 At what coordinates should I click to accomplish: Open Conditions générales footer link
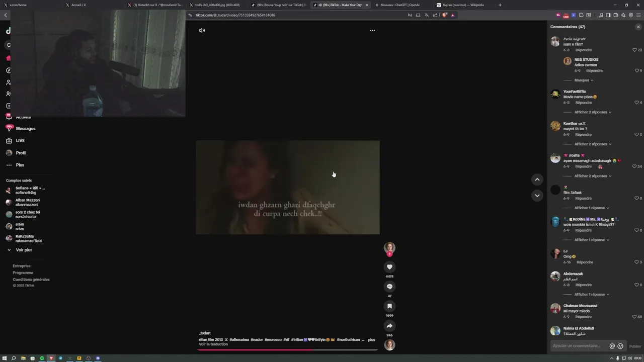click(31, 280)
